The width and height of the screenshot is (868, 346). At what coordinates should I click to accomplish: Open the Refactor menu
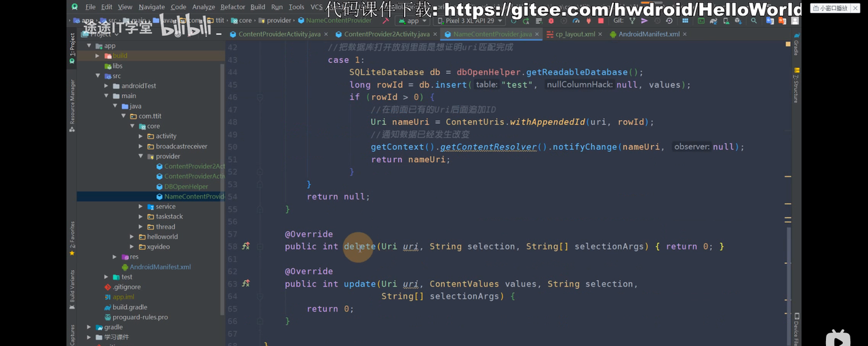pos(233,7)
